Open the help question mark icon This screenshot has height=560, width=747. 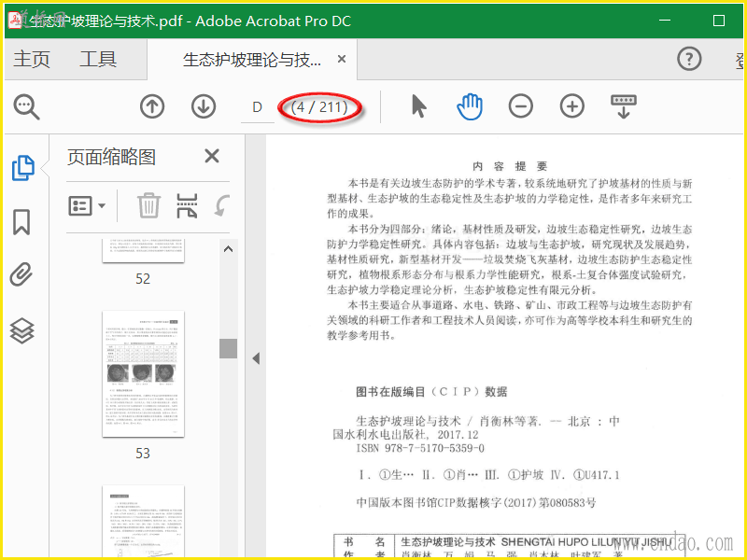pyautogui.click(x=689, y=59)
